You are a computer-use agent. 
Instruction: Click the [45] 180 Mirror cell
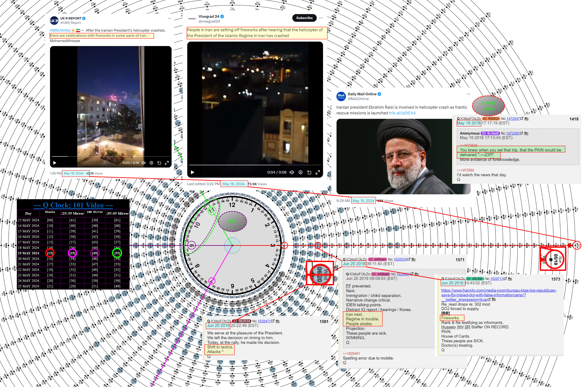(x=95, y=253)
